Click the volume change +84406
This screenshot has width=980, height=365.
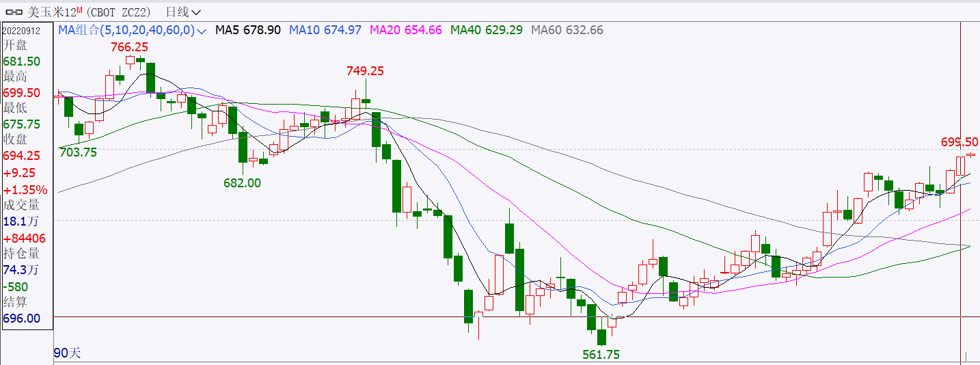point(25,239)
